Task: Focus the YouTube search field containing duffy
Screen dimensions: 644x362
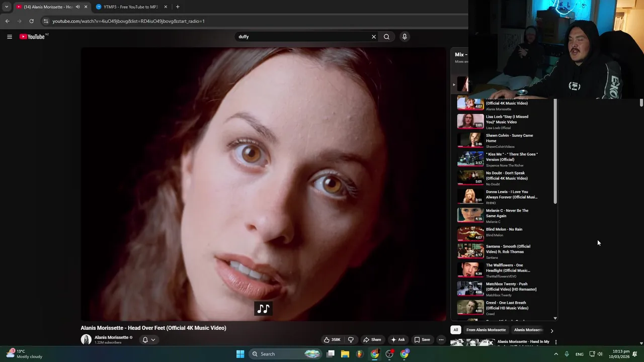Action: point(303,37)
